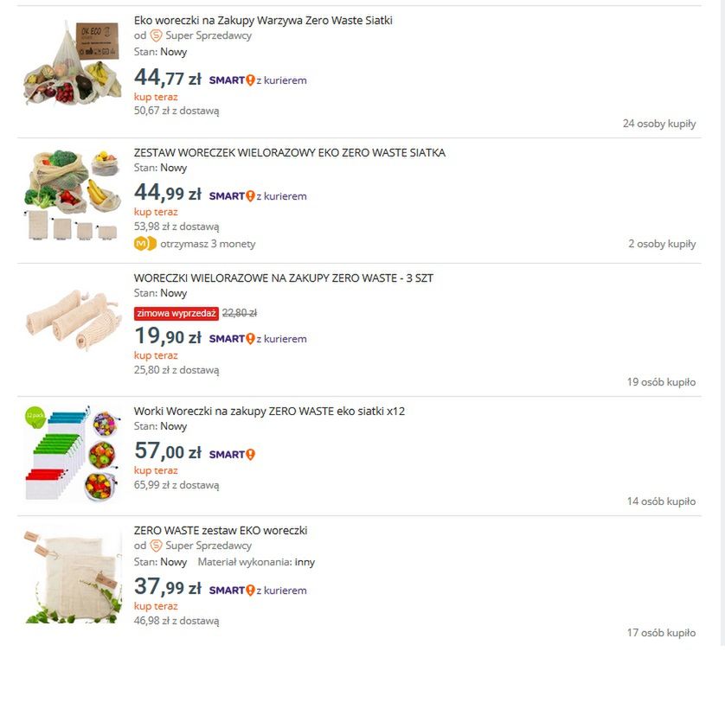Open the colorful 12 pack bags thumbnail
Image resolution: width=725 pixels, height=728 pixels.
pyautogui.click(x=73, y=453)
